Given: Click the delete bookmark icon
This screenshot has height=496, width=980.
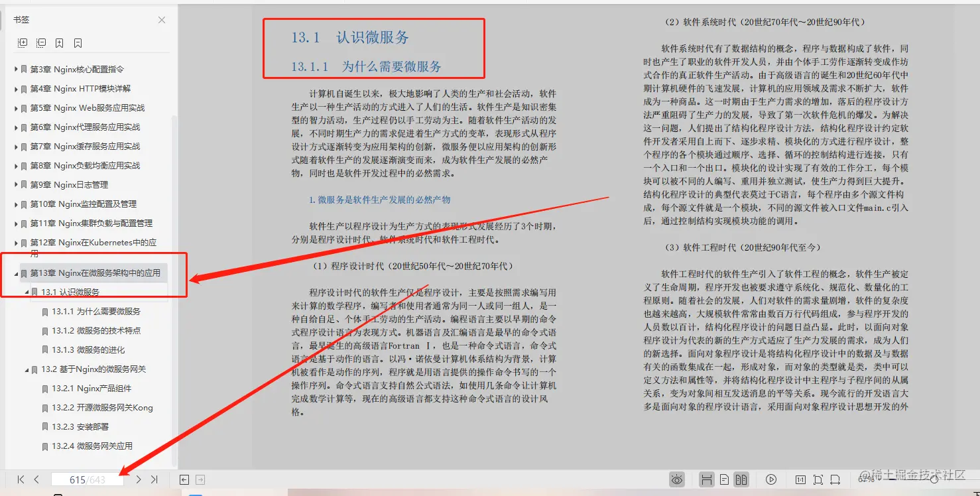Looking at the screenshot, I should click(78, 43).
